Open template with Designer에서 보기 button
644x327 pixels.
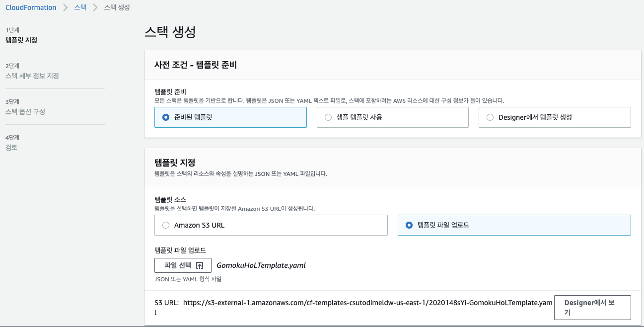592,308
